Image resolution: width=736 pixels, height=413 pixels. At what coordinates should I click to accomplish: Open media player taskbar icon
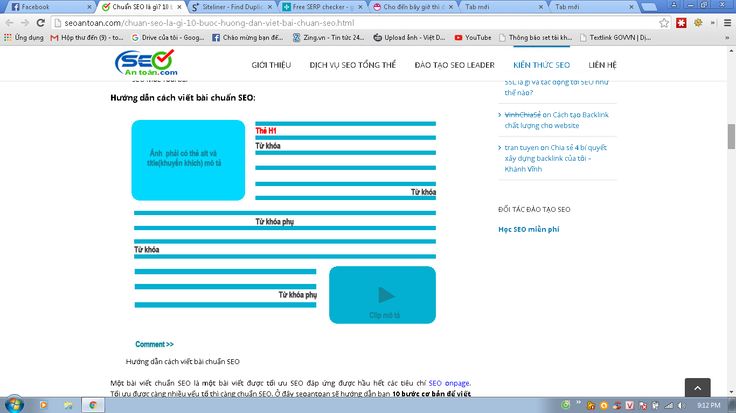[x=43, y=405]
